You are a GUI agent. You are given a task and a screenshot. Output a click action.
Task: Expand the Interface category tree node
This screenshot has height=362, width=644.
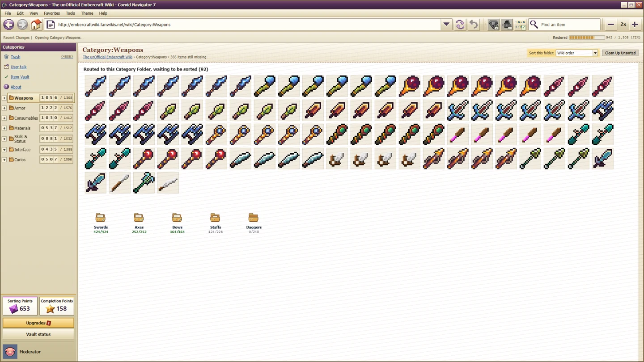(x=4, y=150)
